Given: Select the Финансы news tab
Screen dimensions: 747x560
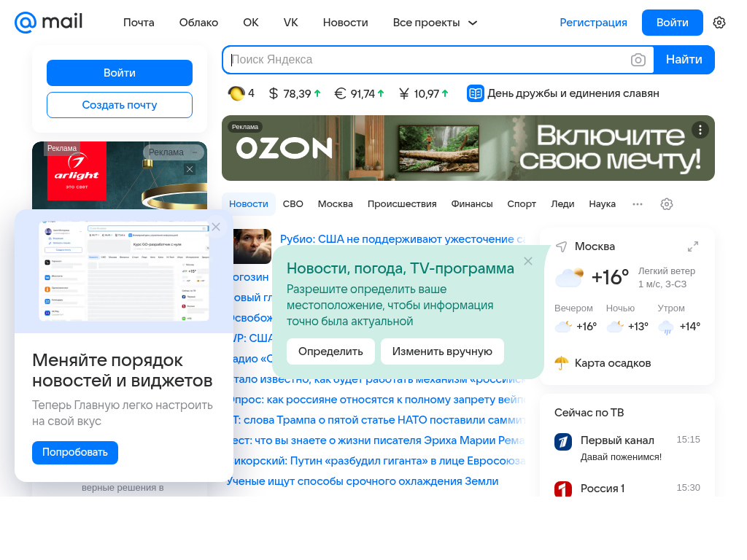Looking at the screenshot, I should [x=472, y=204].
